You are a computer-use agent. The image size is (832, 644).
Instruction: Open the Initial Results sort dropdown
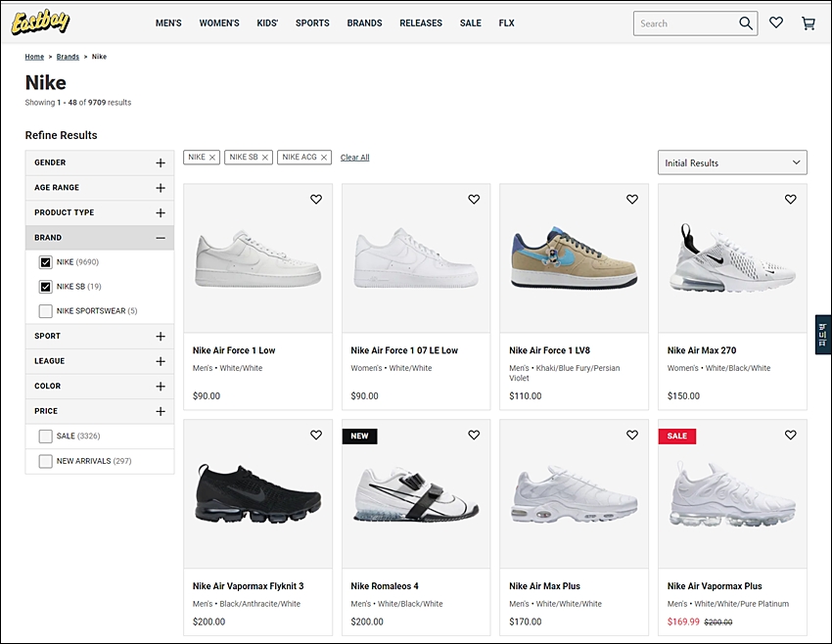[x=732, y=162]
